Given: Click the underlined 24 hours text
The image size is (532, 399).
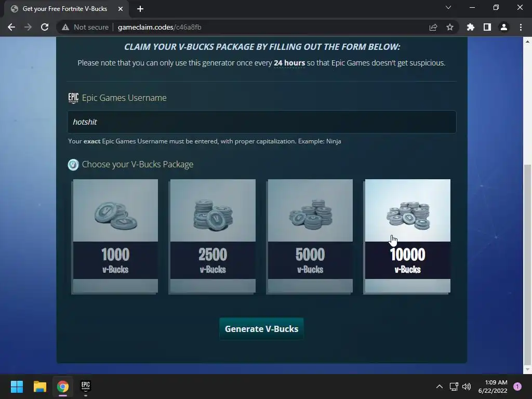Looking at the screenshot, I should point(289,63).
